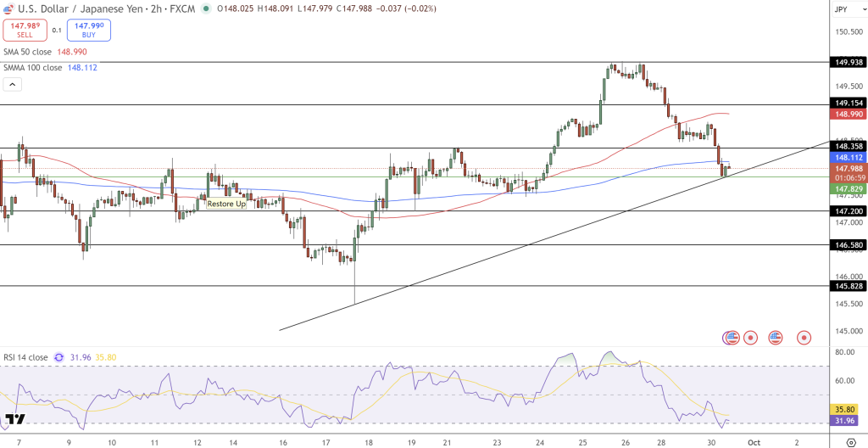Click the 149.938 horizontal line price label
The height and width of the screenshot is (448, 868).
click(x=847, y=62)
